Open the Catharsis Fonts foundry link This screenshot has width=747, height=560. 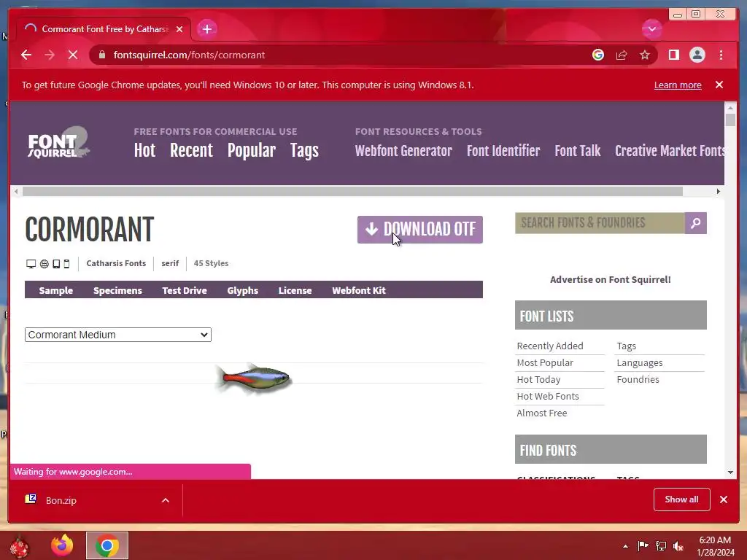(x=116, y=263)
